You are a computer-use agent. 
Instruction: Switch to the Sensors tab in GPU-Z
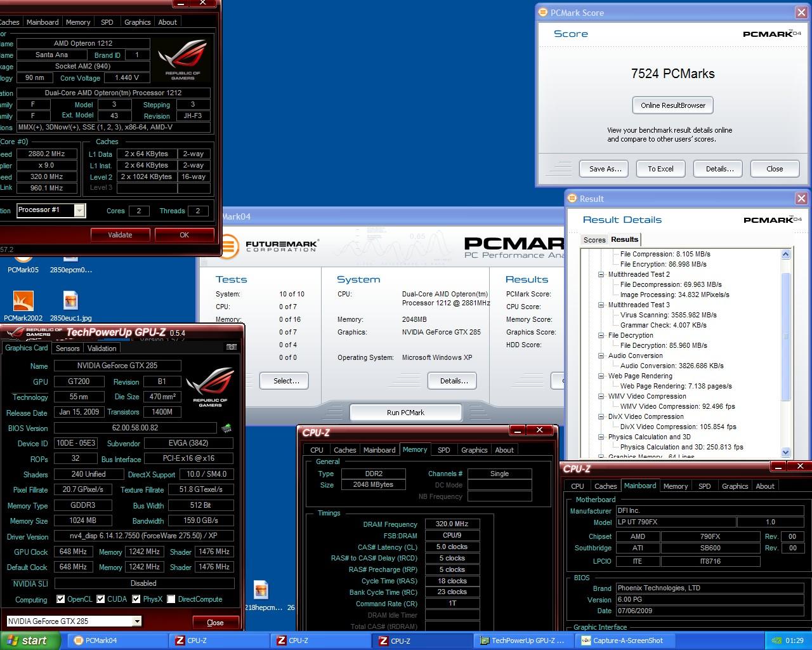coord(67,348)
